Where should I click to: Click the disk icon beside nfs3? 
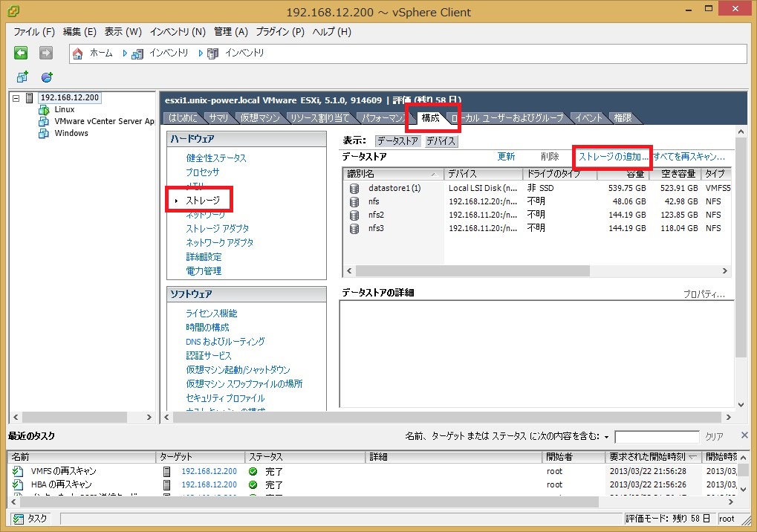(x=354, y=228)
